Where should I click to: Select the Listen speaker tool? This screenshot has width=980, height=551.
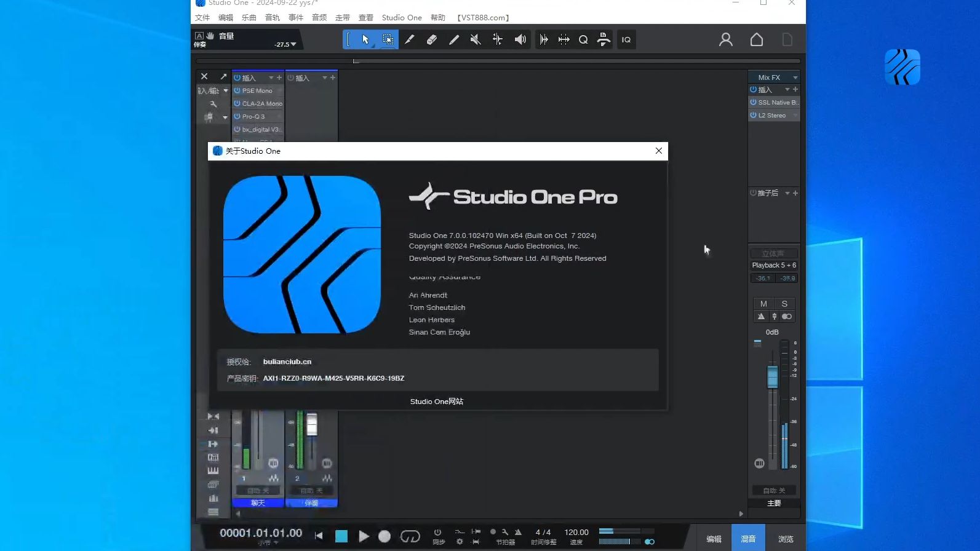click(520, 39)
